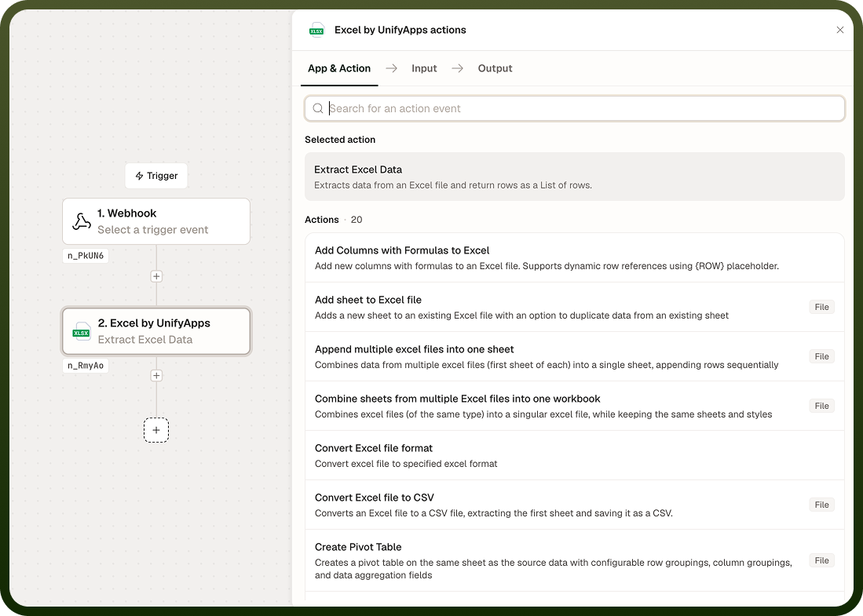863x616 pixels.
Task: Click 'Select a trigger event' text
Action: coord(153,230)
